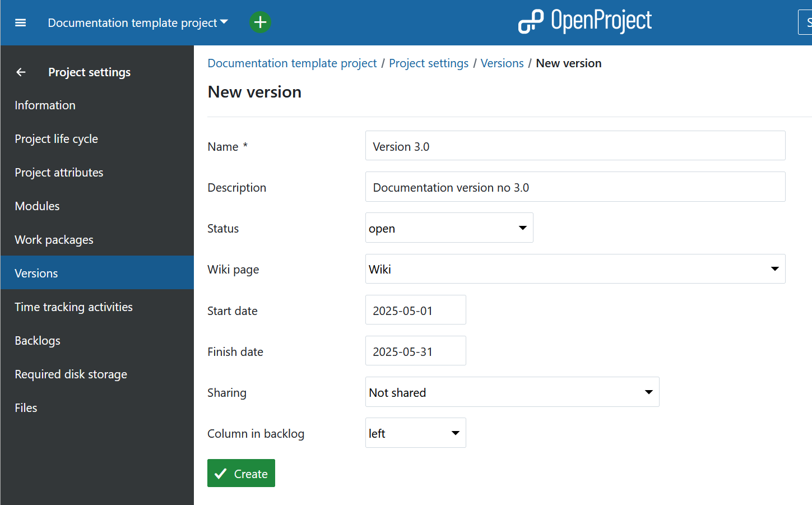Open Work packages settings
This screenshot has height=505, width=812.
97,240
